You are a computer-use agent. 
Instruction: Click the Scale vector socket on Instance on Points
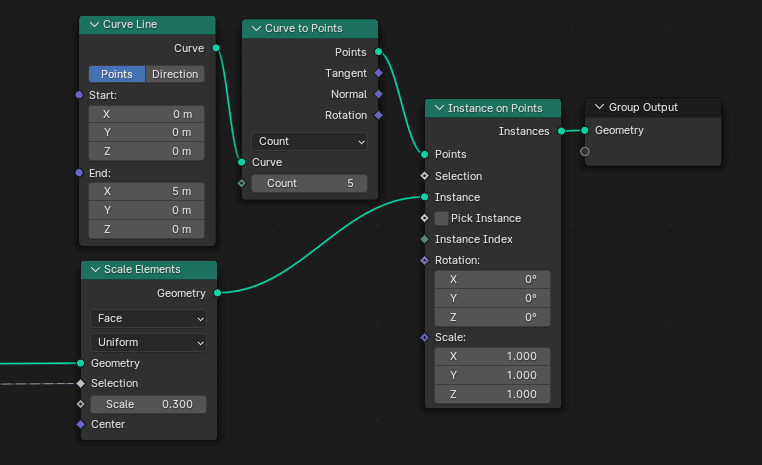[x=425, y=337]
